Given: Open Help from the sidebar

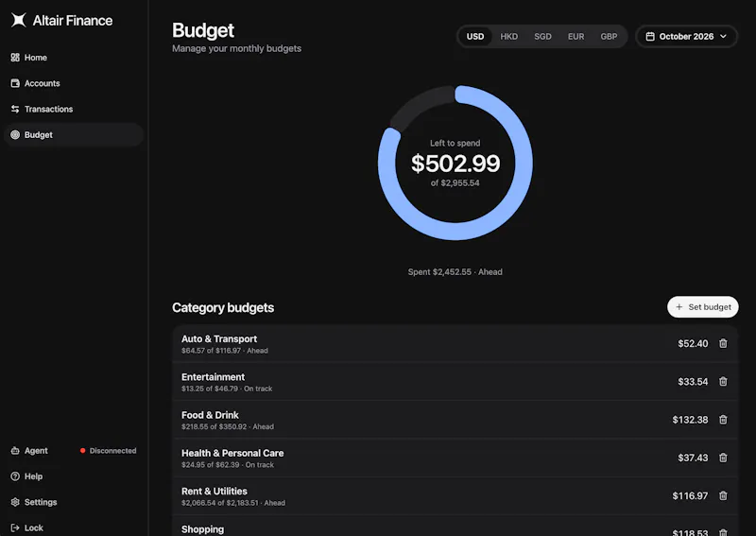Looking at the screenshot, I should click(74, 476).
